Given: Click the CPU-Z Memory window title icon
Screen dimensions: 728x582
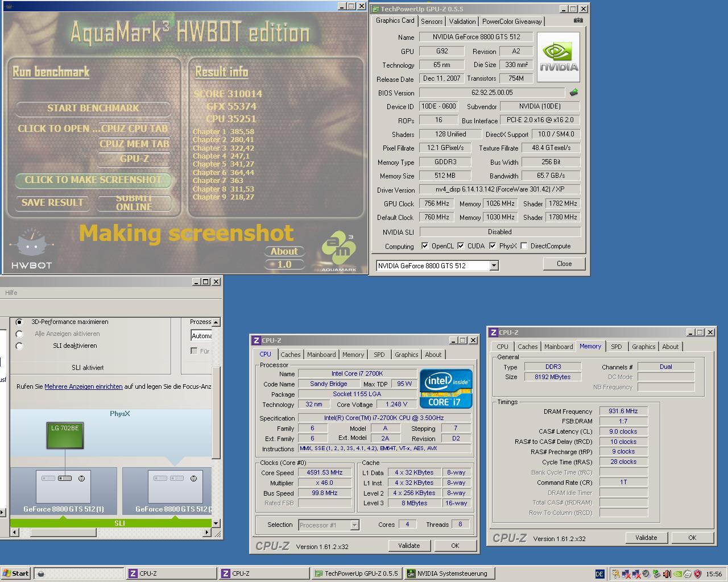Looking at the screenshot, I should point(494,332).
